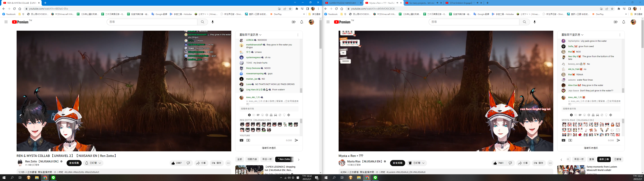Open extensions puzzle icon in left browser

(297, 9)
